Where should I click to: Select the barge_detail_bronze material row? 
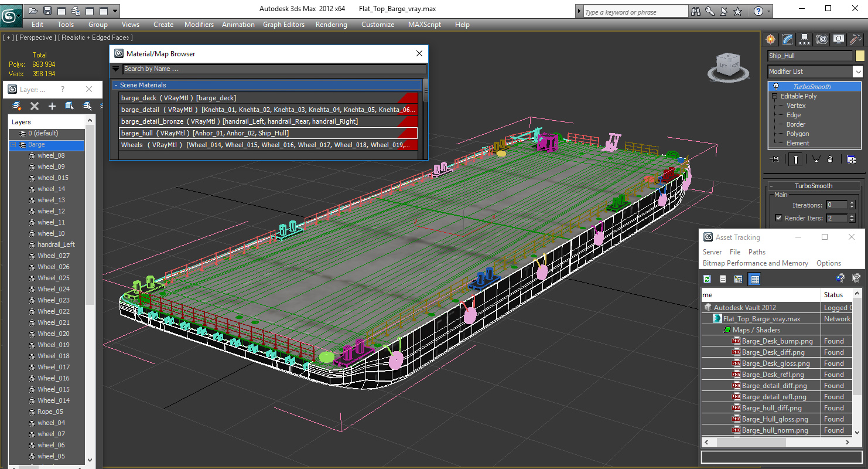tap(268, 121)
